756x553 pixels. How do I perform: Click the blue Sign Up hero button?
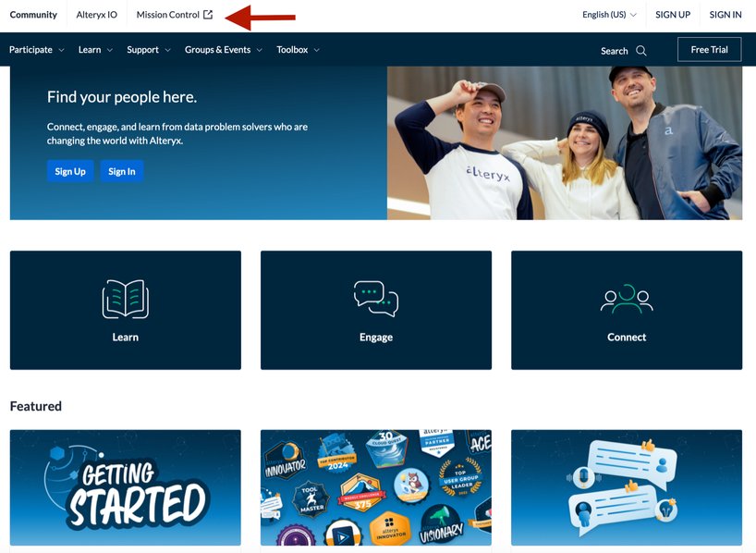70,171
